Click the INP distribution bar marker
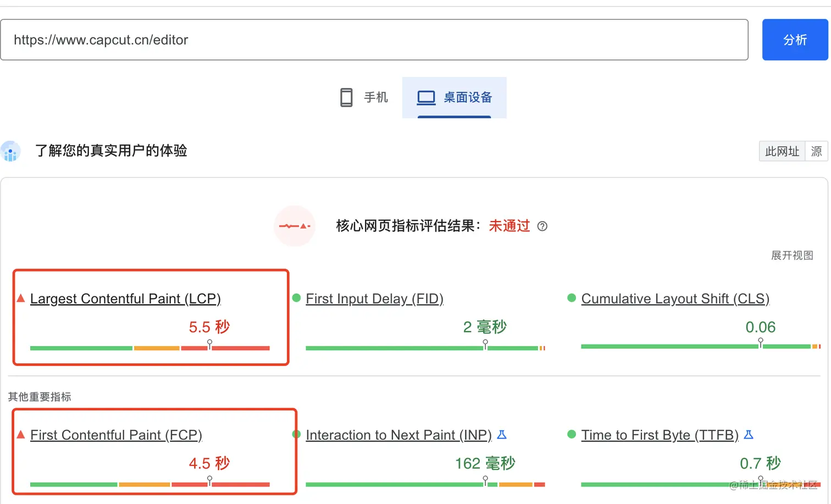Viewport: 831px width, 504px height. tap(485, 481)
